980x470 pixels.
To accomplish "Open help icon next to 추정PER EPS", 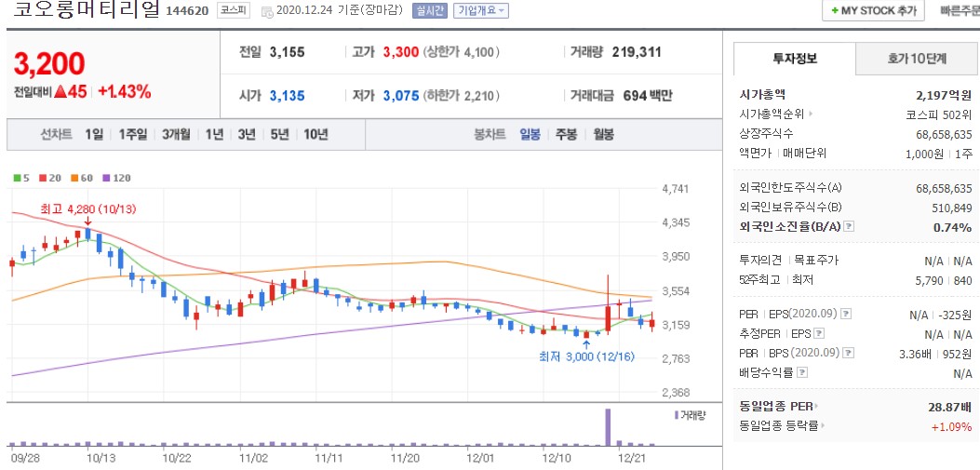I will pos(819,333).
